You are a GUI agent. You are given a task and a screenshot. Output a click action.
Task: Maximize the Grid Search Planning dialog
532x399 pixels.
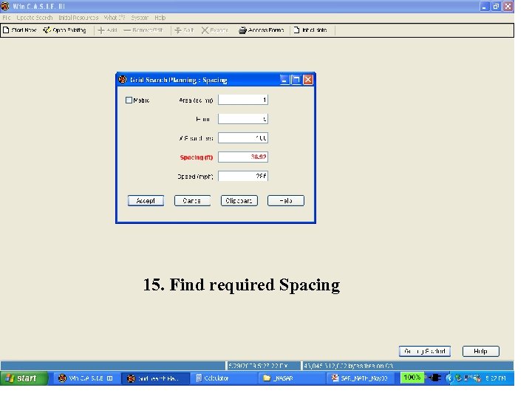[296, 80]
